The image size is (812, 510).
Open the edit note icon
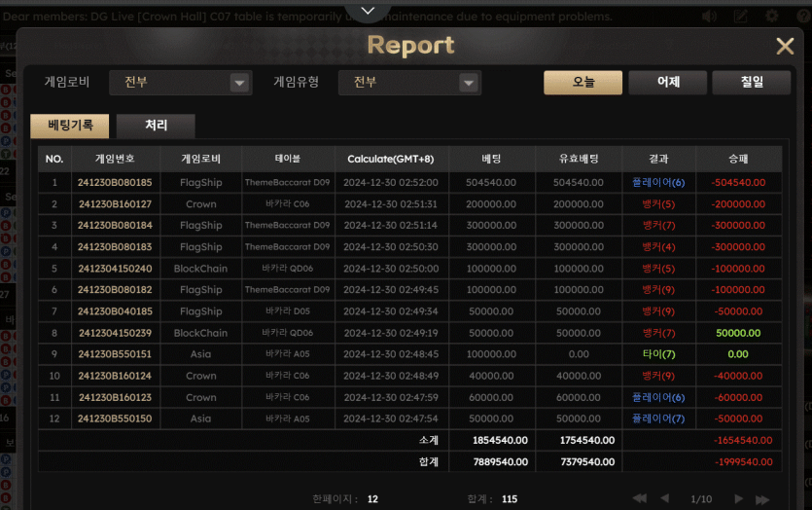tap(741, 16)
